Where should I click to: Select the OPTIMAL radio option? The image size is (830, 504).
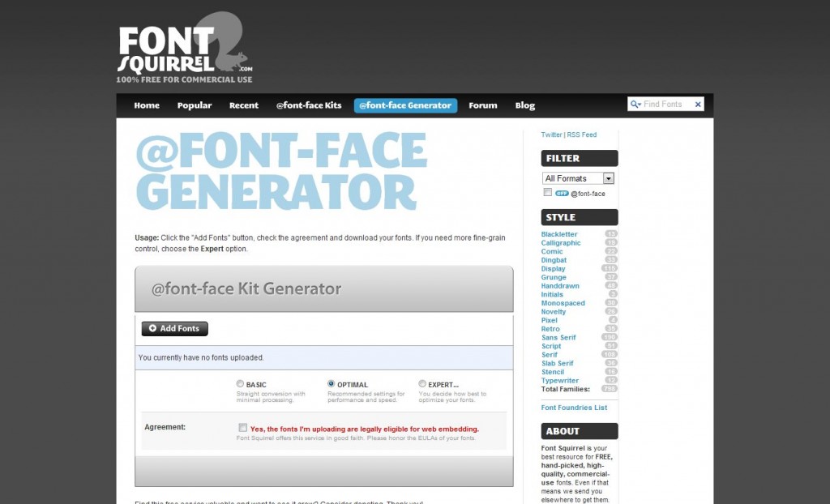coord(332,384)
